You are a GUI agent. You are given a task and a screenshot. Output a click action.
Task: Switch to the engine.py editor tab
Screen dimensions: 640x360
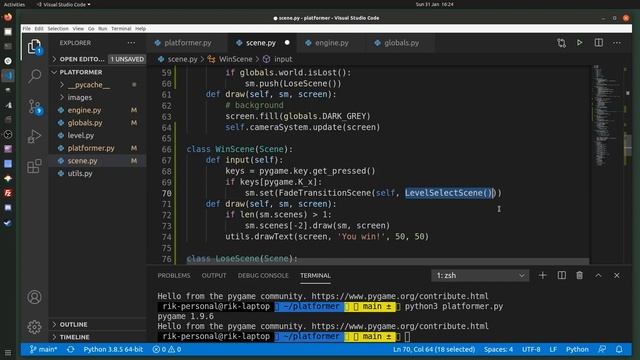[x=331, y=43]
